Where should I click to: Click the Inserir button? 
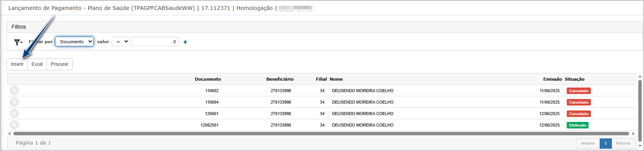click(x=17, y=64)
